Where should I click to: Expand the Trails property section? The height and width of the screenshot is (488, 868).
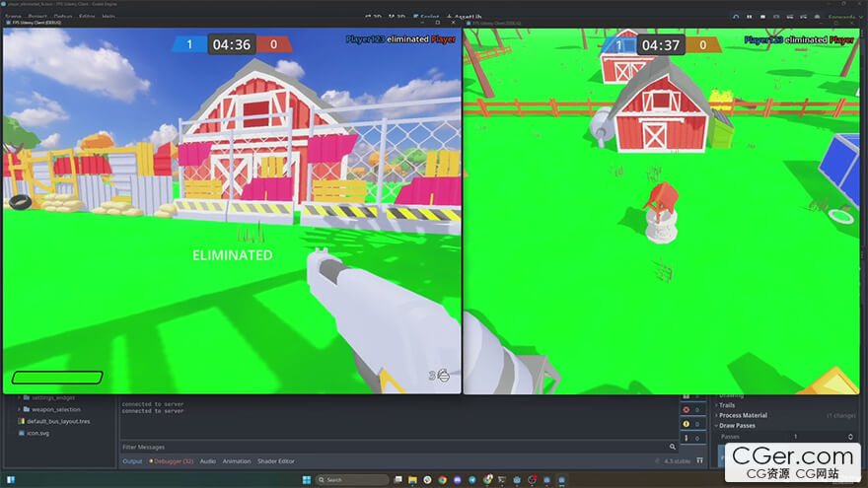(x=726, y=405)
